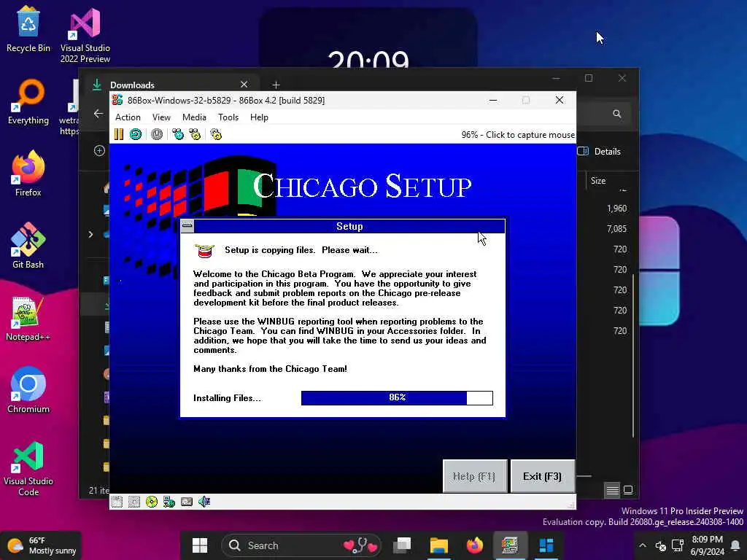Switch to details list view in File Explorer
Screen dimensions: 747x560
[612, 490]
